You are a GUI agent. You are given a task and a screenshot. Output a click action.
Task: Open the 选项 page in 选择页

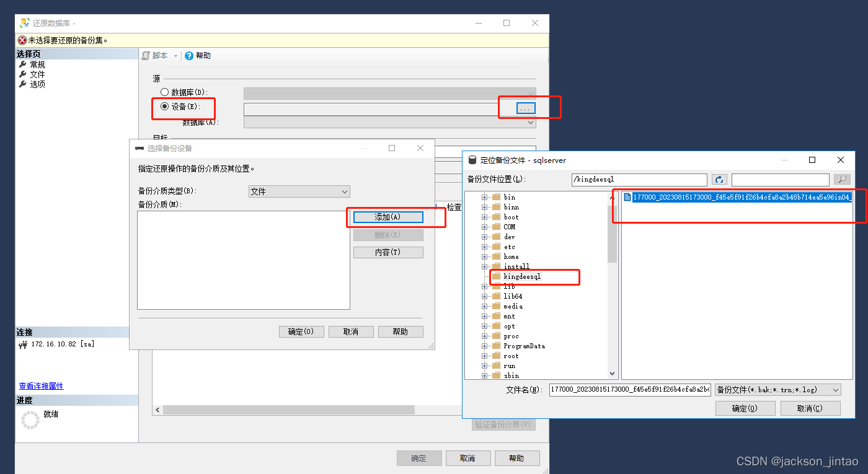(x=37, y=84)
